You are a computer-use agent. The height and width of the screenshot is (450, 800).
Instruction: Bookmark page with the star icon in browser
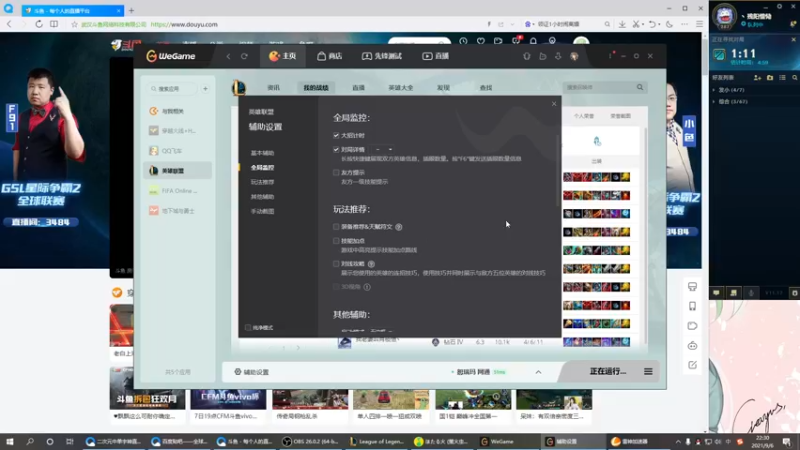(74, 24)
